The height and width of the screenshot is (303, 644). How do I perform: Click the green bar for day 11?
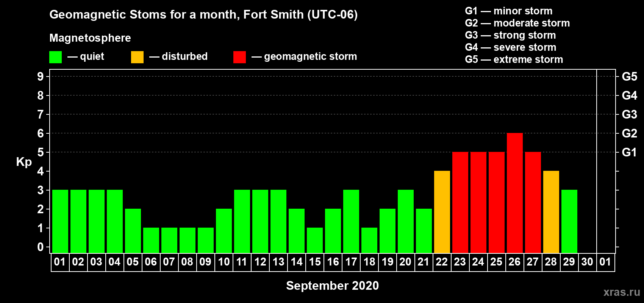coord(242,221)
